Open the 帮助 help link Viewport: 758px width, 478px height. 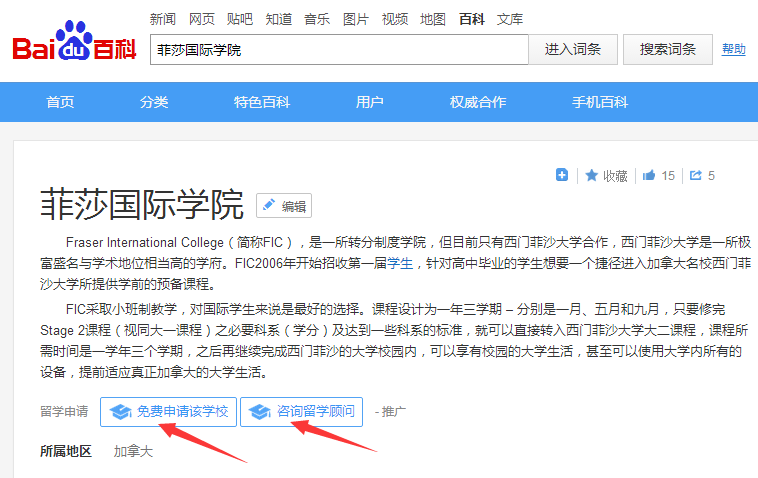click(733, 49)
